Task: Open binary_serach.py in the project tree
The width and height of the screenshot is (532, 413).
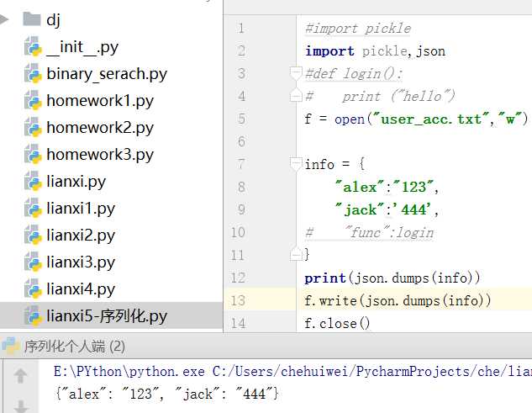Action: point(107,74)
